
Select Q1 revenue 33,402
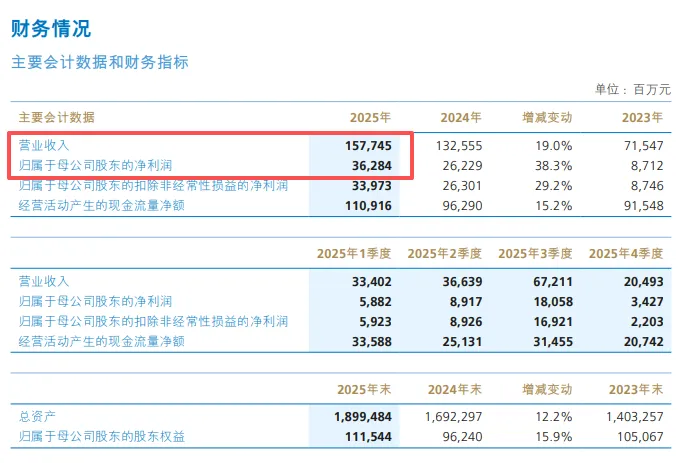pyautogui.click(x=372, y=281)
